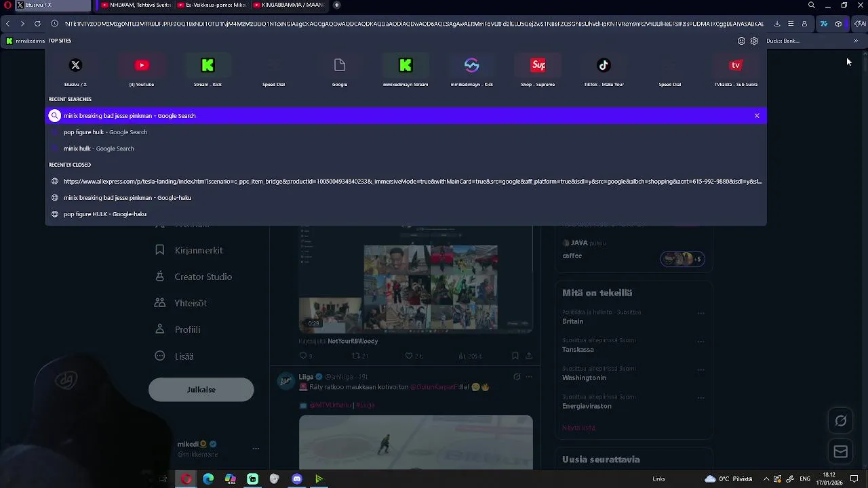Open the TVkaista top site tile
Screen dimensions: 868x488
pos(736,71)
